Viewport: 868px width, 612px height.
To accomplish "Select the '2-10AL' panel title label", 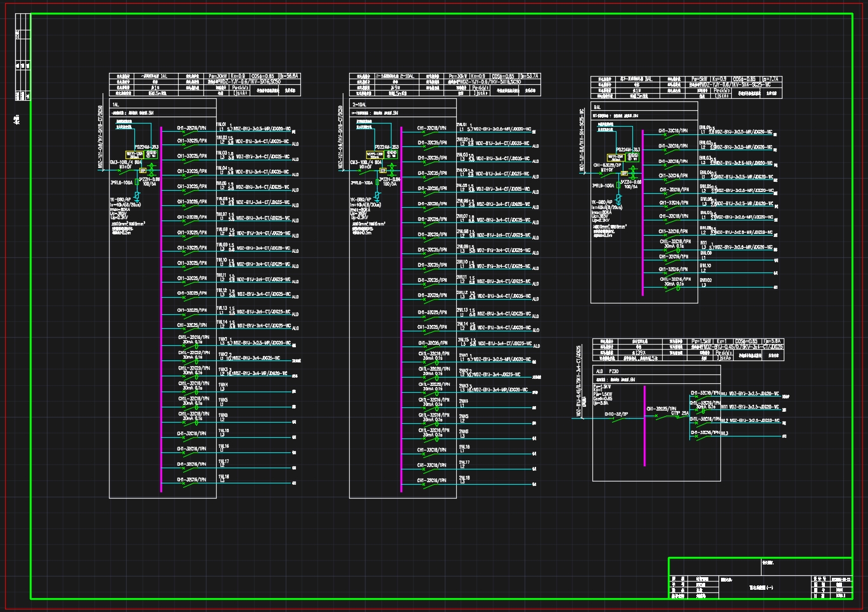I will click(x=359, y=104).
